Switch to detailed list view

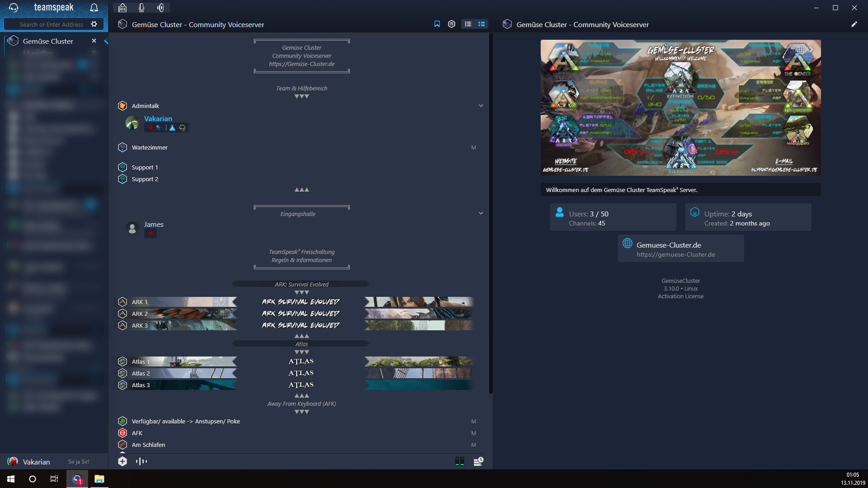(481, 24)
